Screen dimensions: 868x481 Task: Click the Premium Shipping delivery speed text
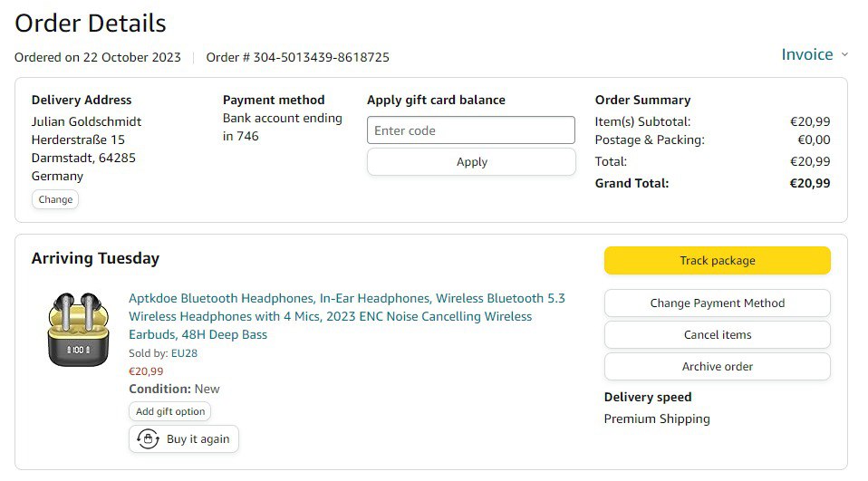tap(657, 418)
